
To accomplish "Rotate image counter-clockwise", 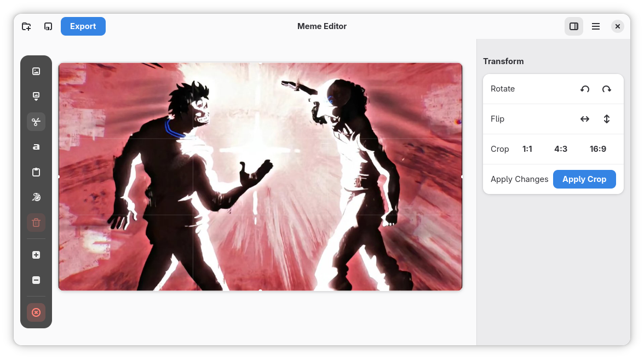I will pos(585,89).
